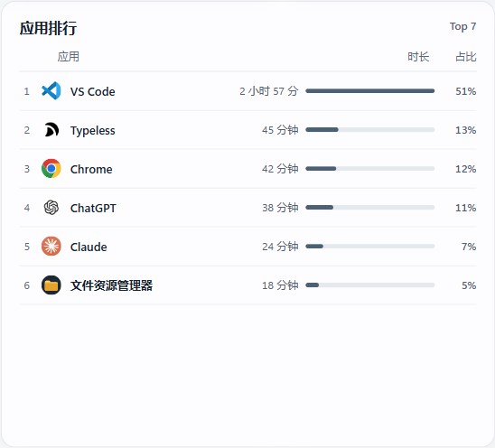495x448 pixels.
Task: Click the rank number 4
Action: tap(27, 208)
